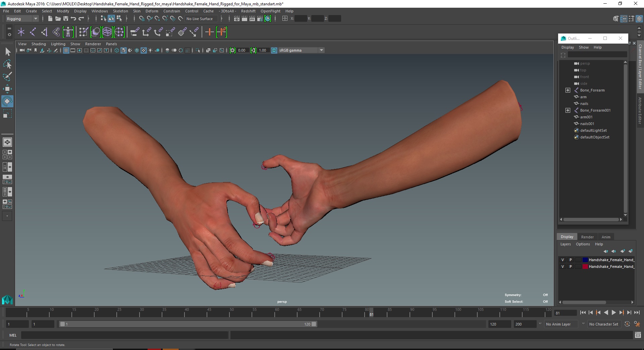The width and height of the screenshot is (644, 350).
Task: Redo the last undone action
Action: [x=81, y=19]
